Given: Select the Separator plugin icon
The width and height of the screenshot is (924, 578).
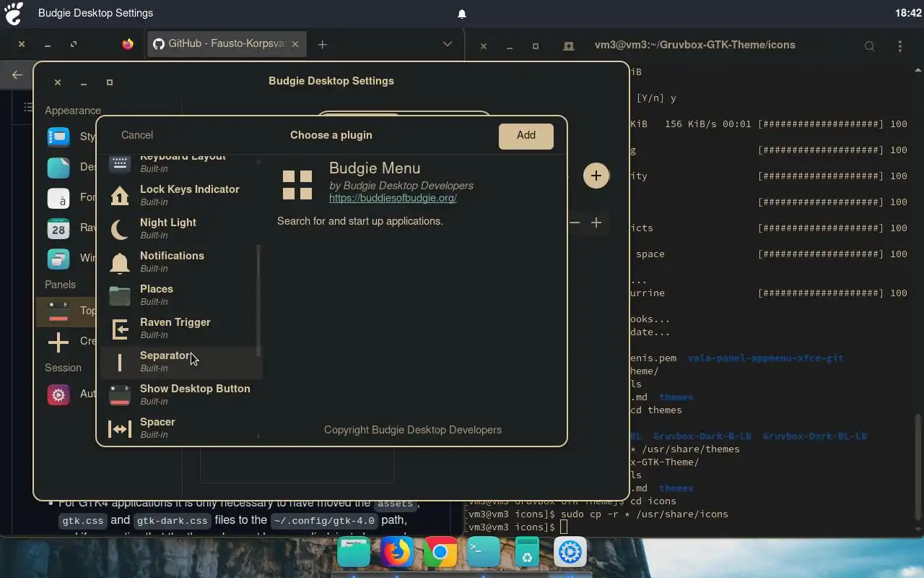Looking at the screenshot, I should [119, 362].
